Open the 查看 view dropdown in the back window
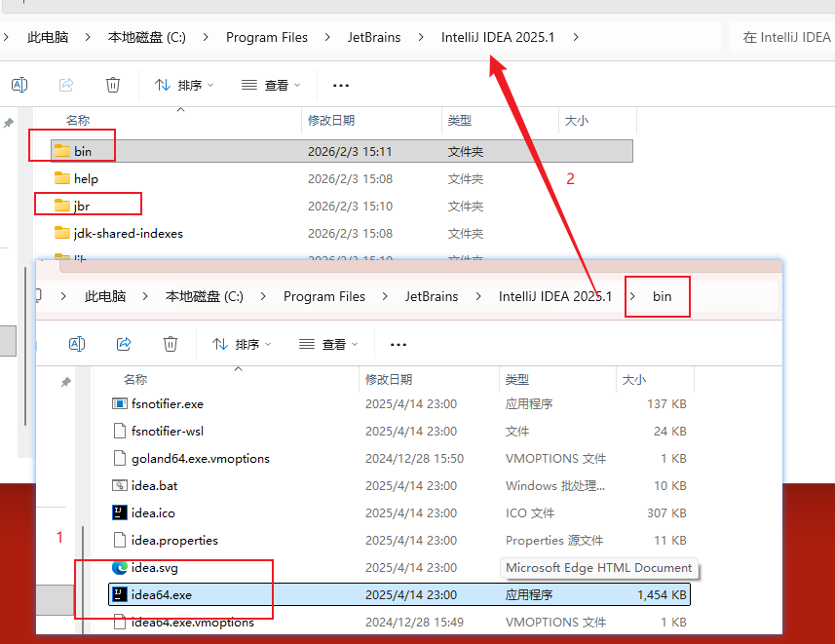Viewport: 835px width, 644px height. 271,85
